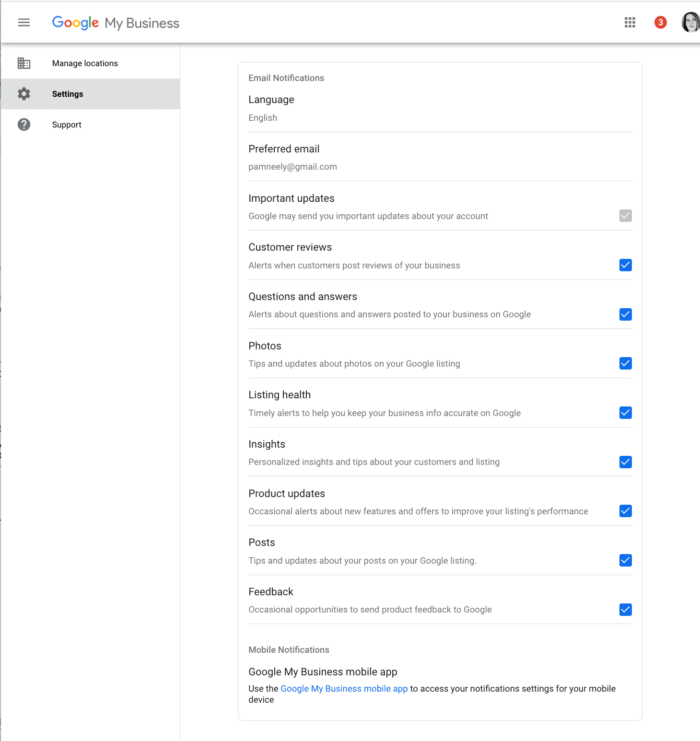
Task: View the red notifications badge
Action: 661,23
